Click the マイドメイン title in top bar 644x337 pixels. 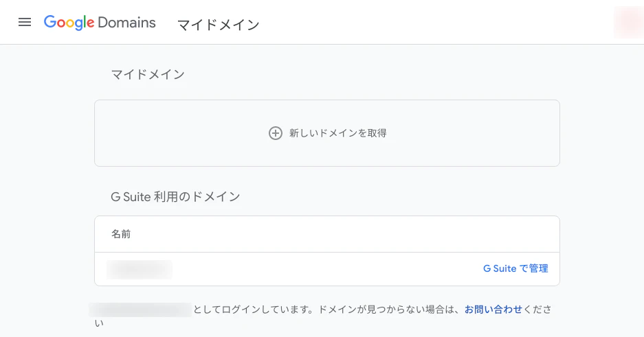pos(218,25)
